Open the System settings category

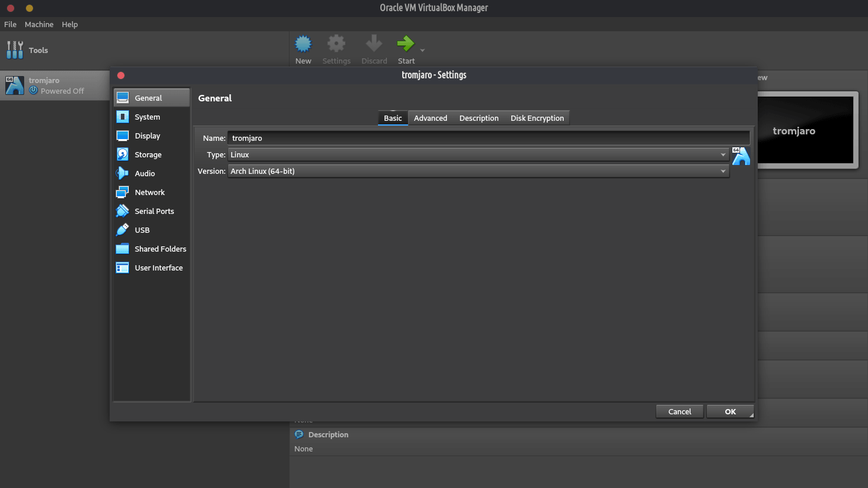point(147,117)
